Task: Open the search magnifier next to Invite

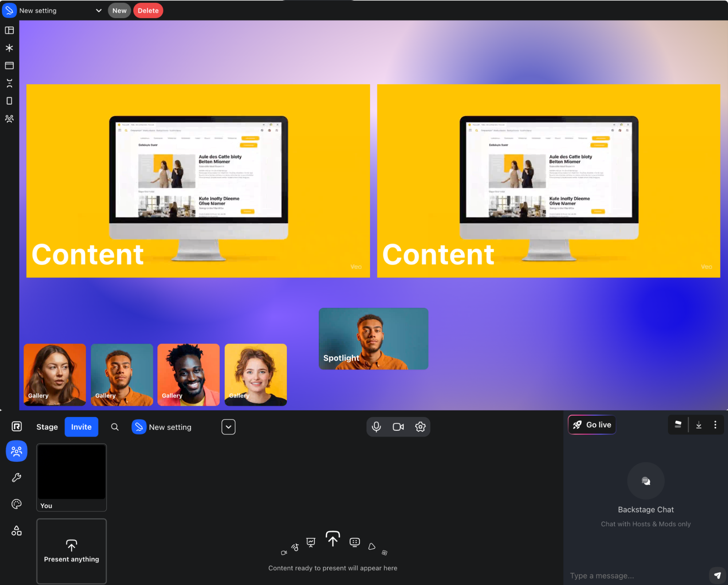Action: click(x=115, y=427)
